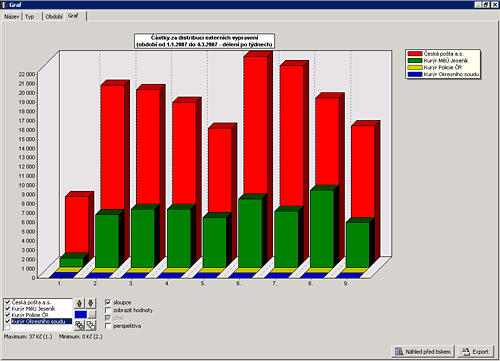Image resolution: width=500 pixels, height=361 pixels.
Task: Click the uncheck-all series icon button
Action: coord(91,325)
